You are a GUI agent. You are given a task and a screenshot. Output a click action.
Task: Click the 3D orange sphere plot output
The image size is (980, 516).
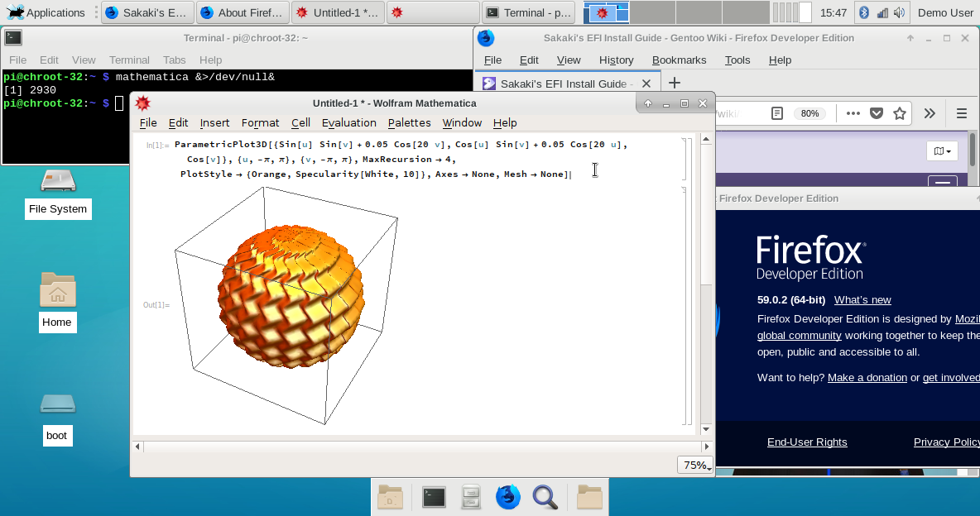point(291,295)
